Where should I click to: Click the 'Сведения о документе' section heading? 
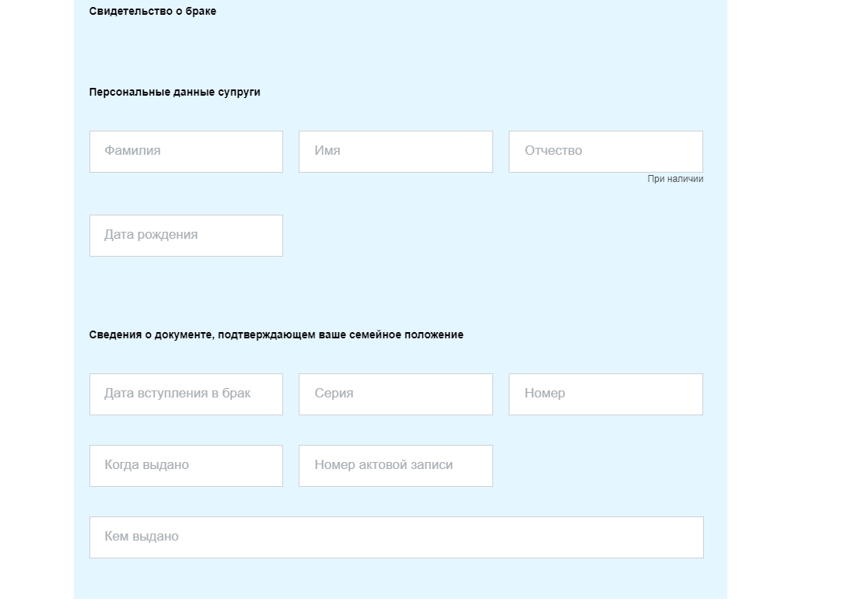point(276,334)
